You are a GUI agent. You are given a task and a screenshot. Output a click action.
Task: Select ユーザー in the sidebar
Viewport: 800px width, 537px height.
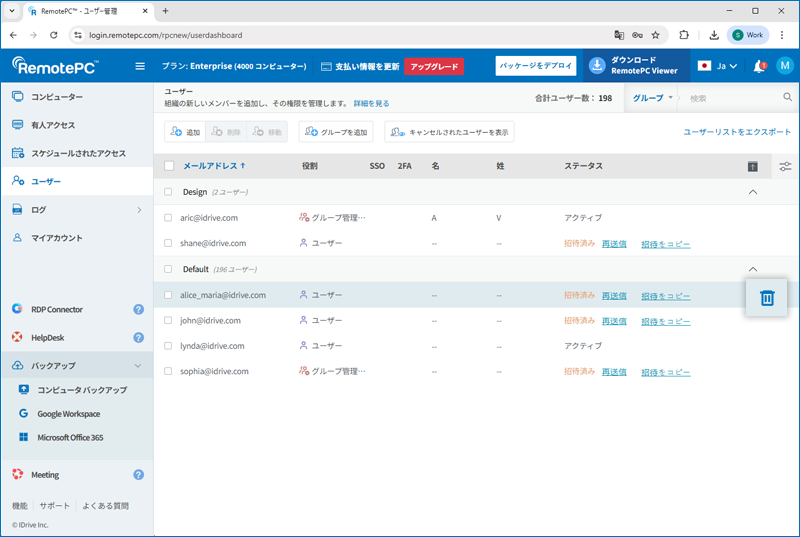click(46, 181)
